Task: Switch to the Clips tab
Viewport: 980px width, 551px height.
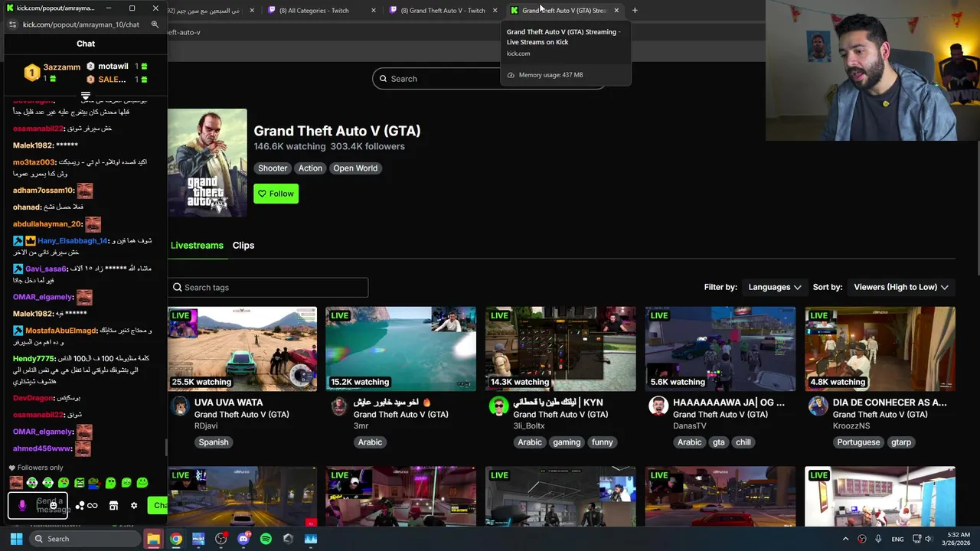Action: coord(243,245)
